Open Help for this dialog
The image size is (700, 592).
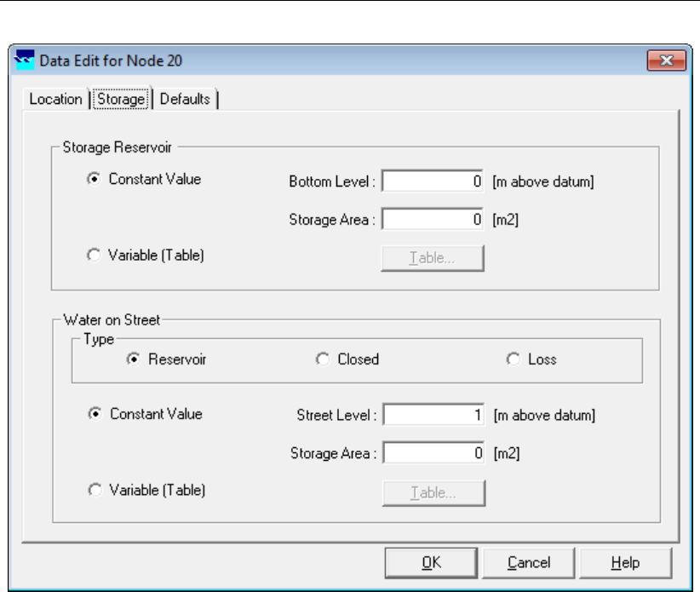pyautogui.click(x=625, y=562)
